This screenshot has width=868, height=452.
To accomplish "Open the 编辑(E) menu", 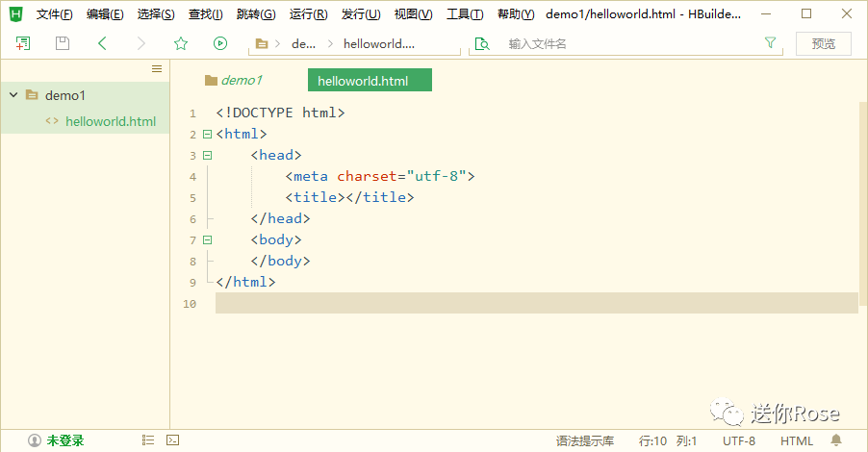I will 105,14.
